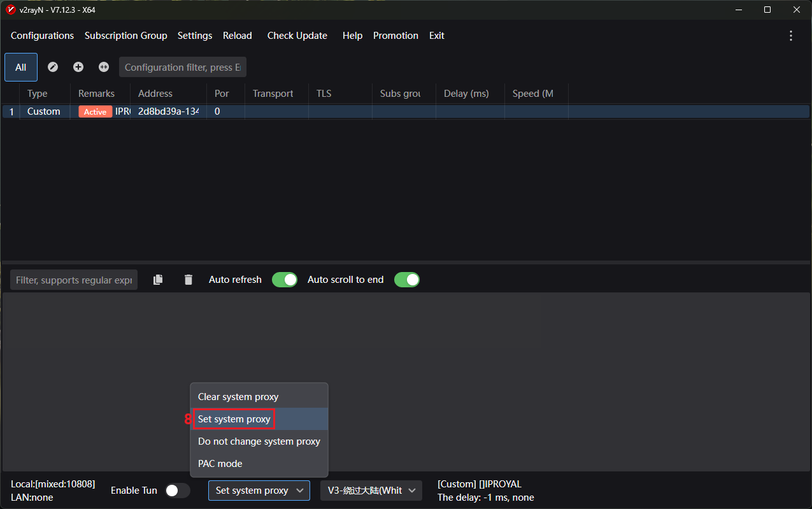Open the Subscription Group menu
Viewport: 812px width, 509px height.
[125, 36]
